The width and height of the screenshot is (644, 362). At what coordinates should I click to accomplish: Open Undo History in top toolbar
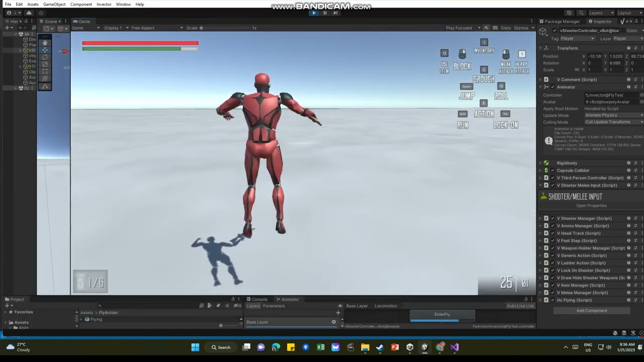569,13
